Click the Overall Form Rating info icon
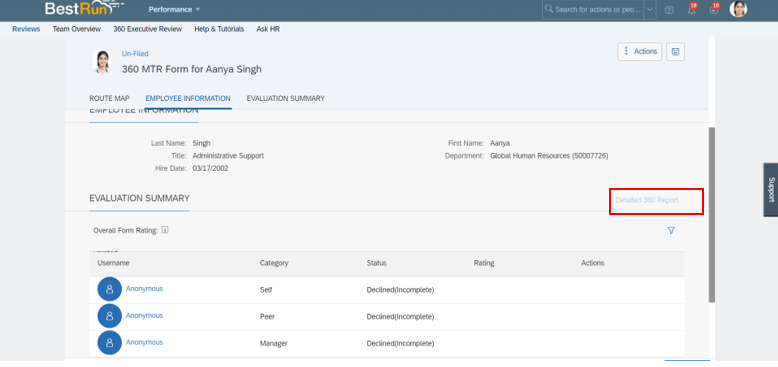The width and height of the screenshot is (778, 367). [165, 230]
